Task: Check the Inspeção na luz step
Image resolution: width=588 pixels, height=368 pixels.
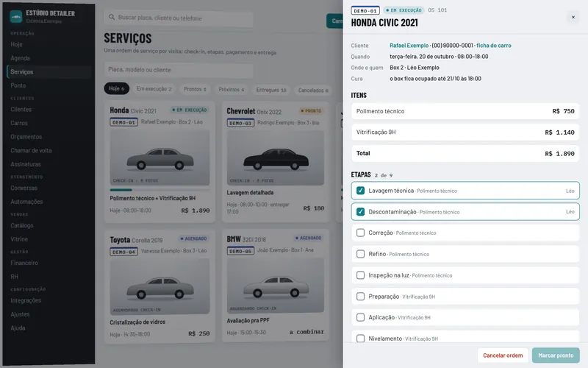Action: click(360, 275)
